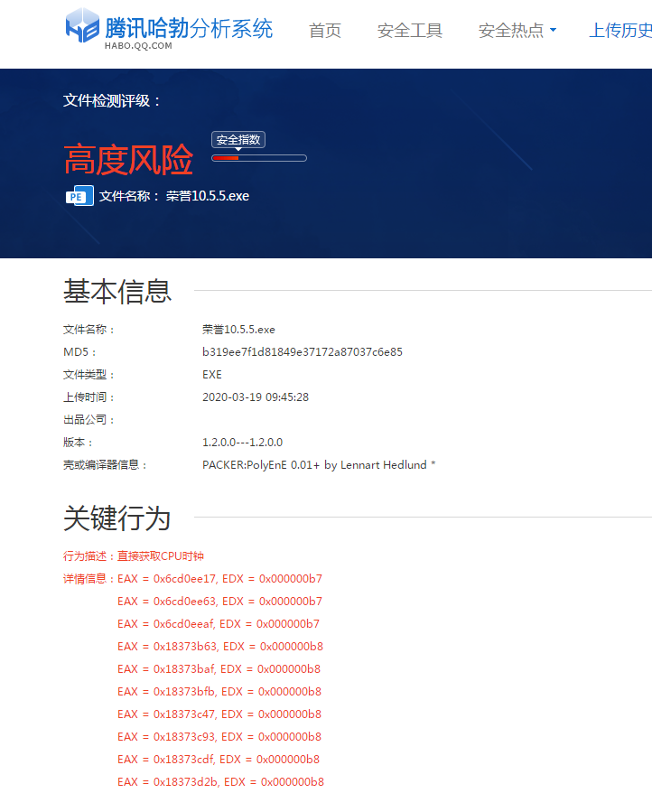Image resolution: width=652 pixels, height=812 pixels.
Task: Click the file type value EXE
Action: (x=212, y=375)
